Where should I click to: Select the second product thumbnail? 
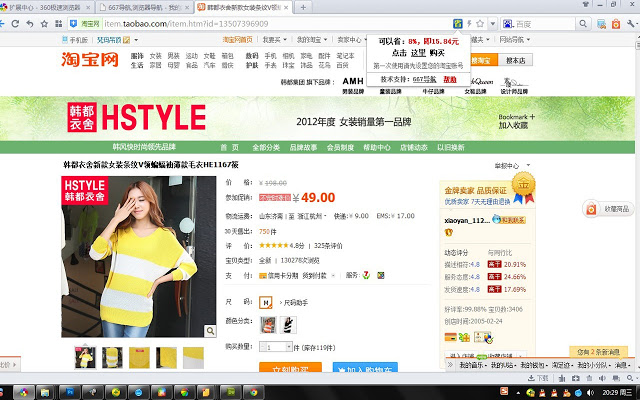click(112, 358)
